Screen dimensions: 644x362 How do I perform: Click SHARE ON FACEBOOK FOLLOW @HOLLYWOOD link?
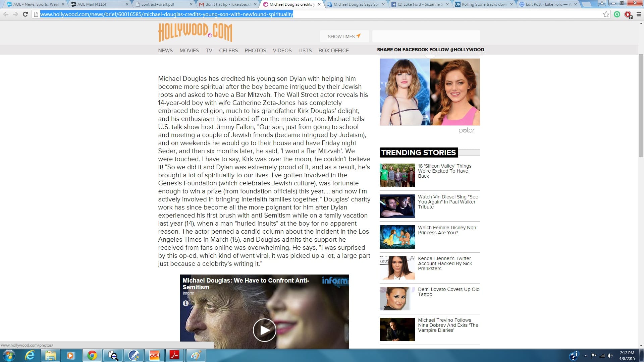(x=430, y=50)
